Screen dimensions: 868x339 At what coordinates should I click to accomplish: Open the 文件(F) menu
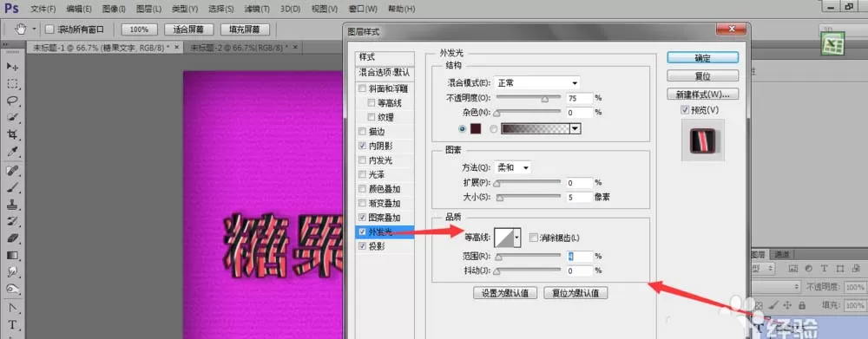[x=43, y=9]
